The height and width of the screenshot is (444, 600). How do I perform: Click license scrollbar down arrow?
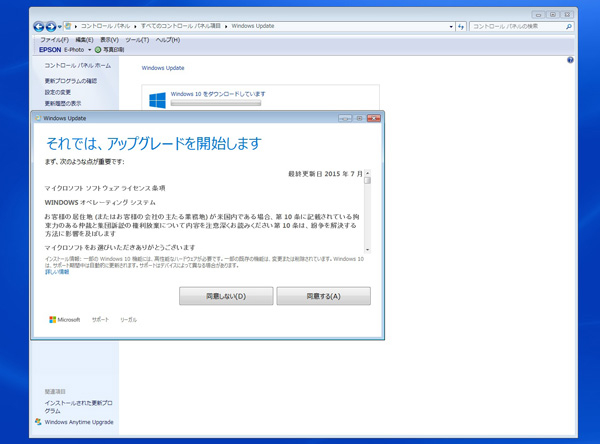(x=367, y=250)
